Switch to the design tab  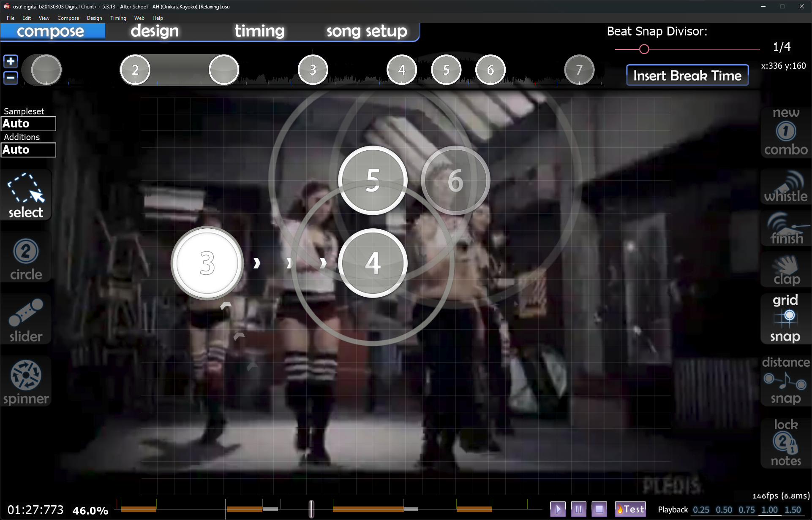pos(155,31)
